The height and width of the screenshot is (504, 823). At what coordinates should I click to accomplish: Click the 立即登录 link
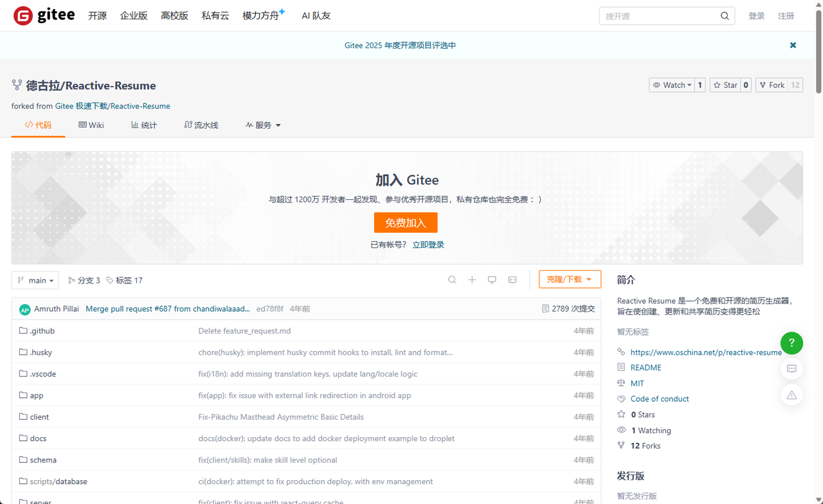(428, 245)
